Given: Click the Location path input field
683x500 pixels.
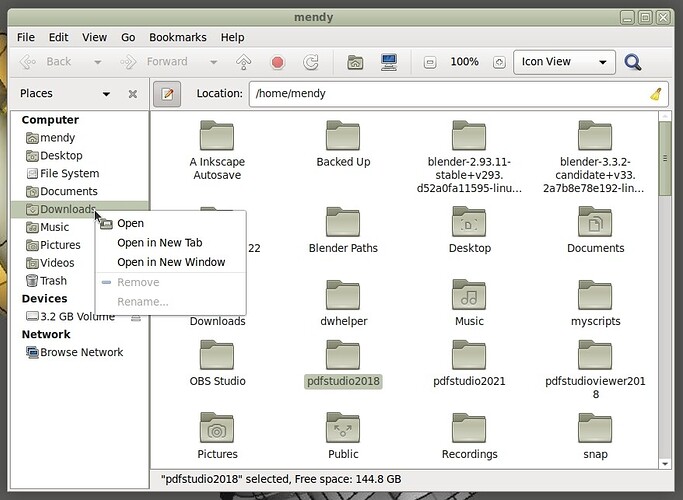Looking at the screenshot, I should (x=458, y=94).
